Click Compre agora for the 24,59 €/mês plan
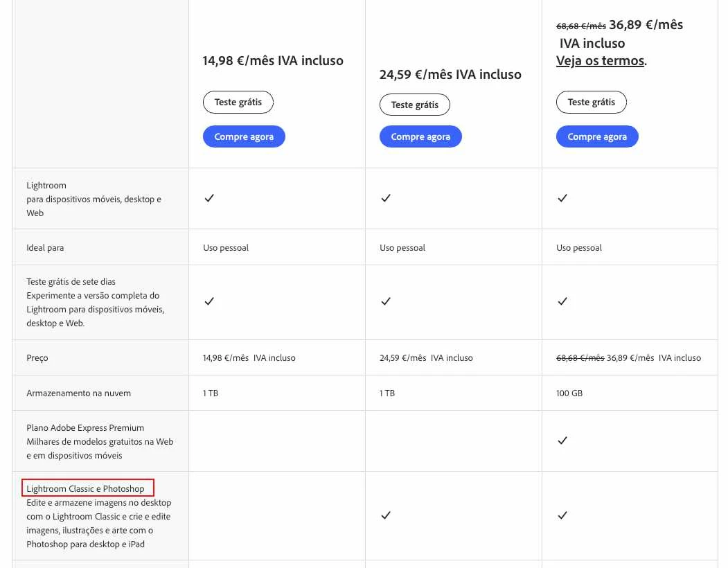Screen dimensions: 728x568 [420, 136]
